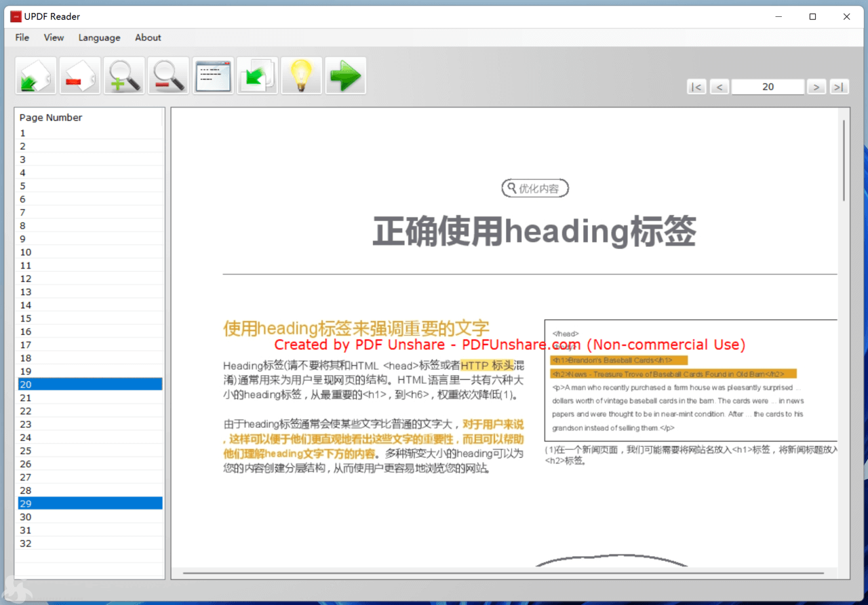Click the Page Number column header

click(x=89, y=117)
